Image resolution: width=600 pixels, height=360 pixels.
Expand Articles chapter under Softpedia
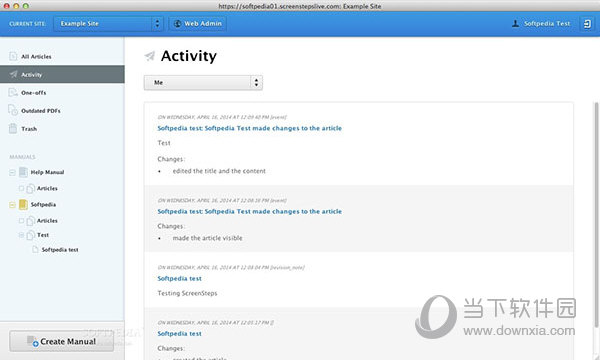tap(21, 221)
